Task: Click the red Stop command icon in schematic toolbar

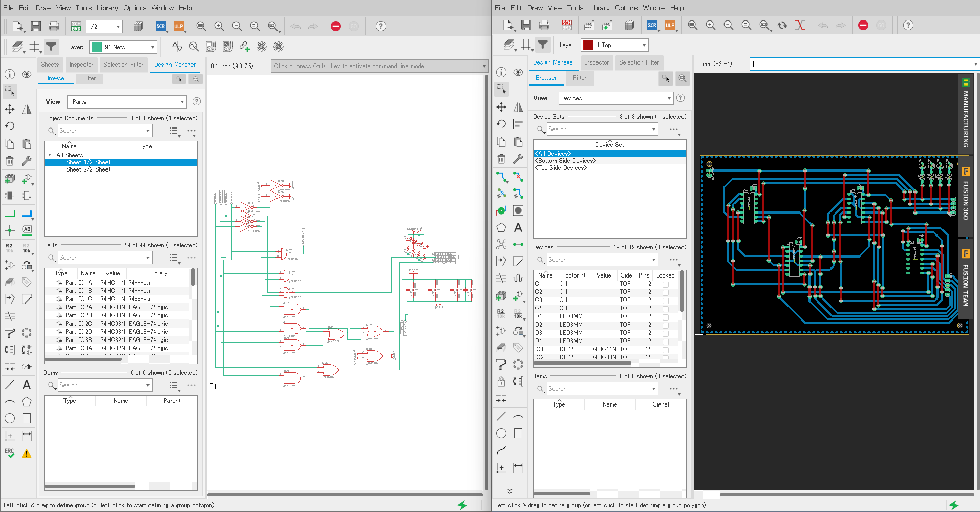Action: (336, 26)
